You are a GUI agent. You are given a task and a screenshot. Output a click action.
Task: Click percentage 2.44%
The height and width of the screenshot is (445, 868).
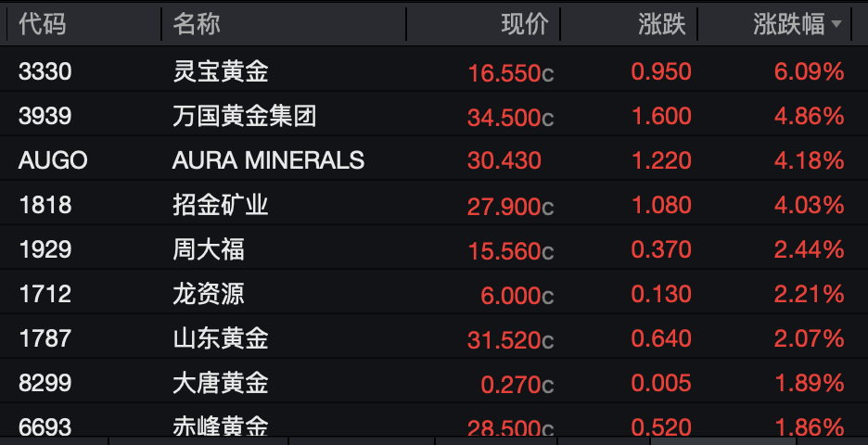click(x=810, y=249)
